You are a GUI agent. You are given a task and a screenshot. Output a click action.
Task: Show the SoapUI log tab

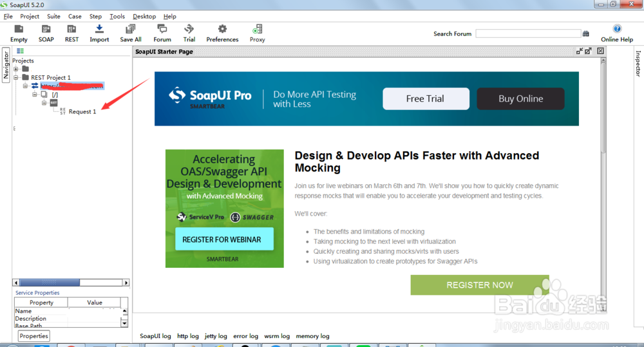click(155, 336)
